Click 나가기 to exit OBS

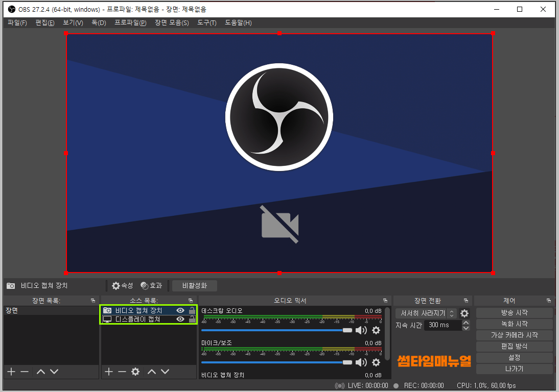tap(515, 369)
